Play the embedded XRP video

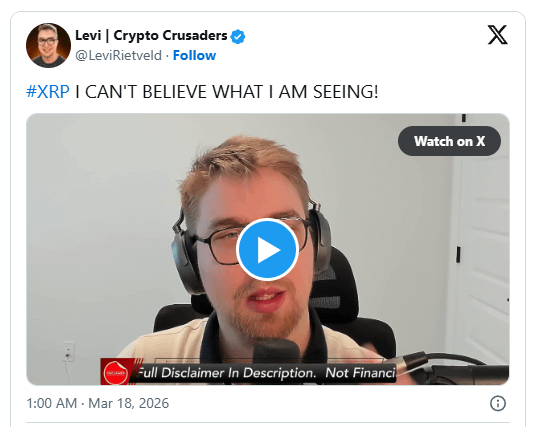(x=267, y=250)
